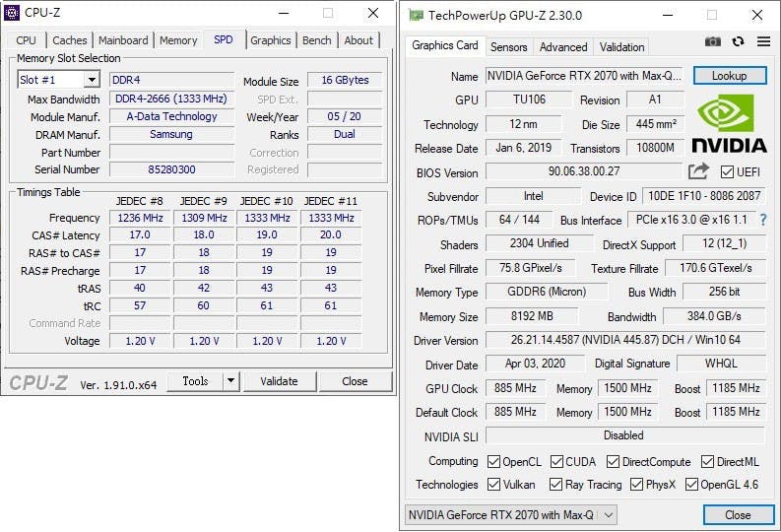Image resolution: width=781 pixels, height=532 pixels.
Task: Select the Graphics Card tab in GPU-Z
Action: pos(445,45)
